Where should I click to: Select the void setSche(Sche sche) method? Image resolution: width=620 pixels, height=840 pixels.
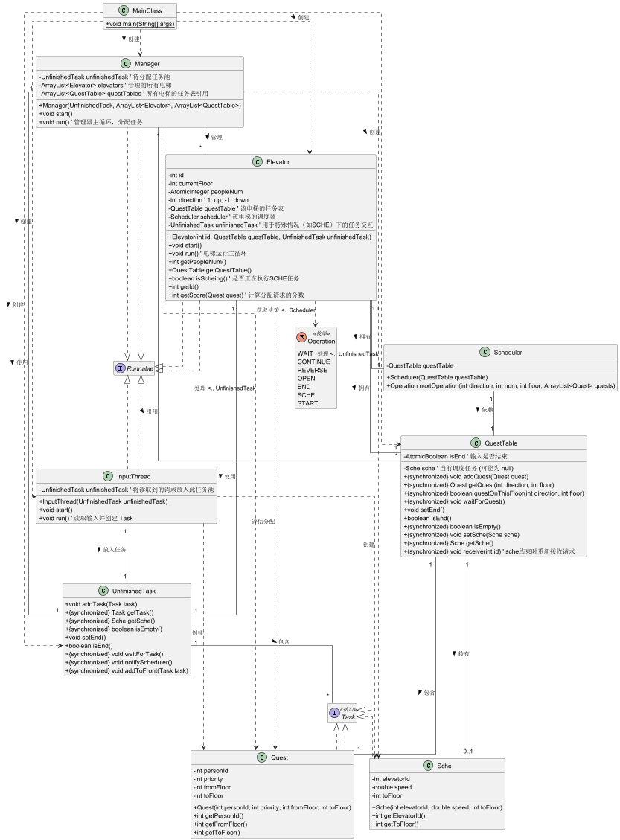(461, 535)
